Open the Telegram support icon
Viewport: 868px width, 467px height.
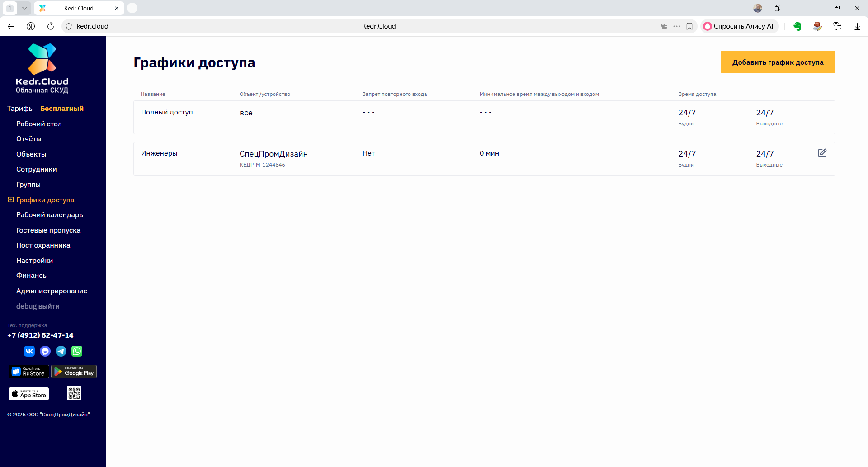(61, 351)
